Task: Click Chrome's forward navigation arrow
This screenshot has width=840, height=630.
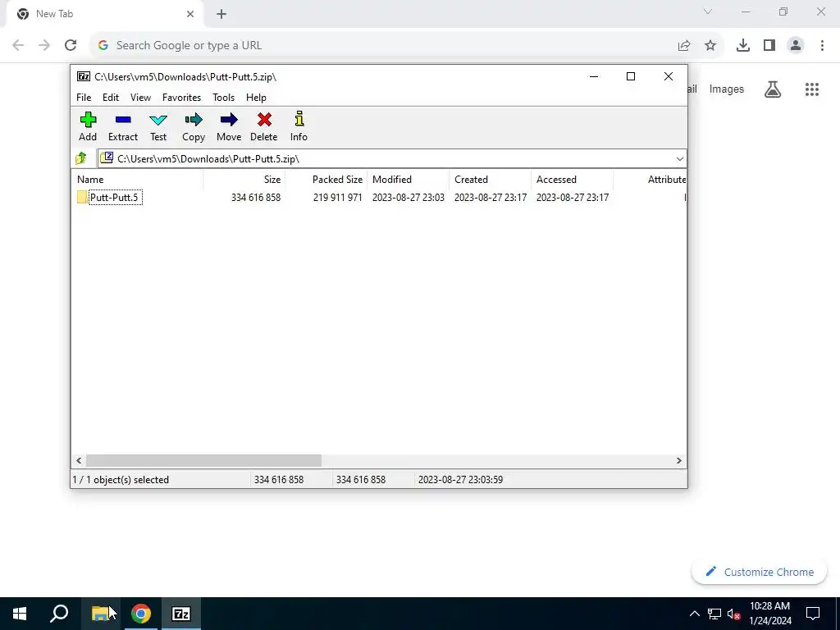Action: coord(44,45)
